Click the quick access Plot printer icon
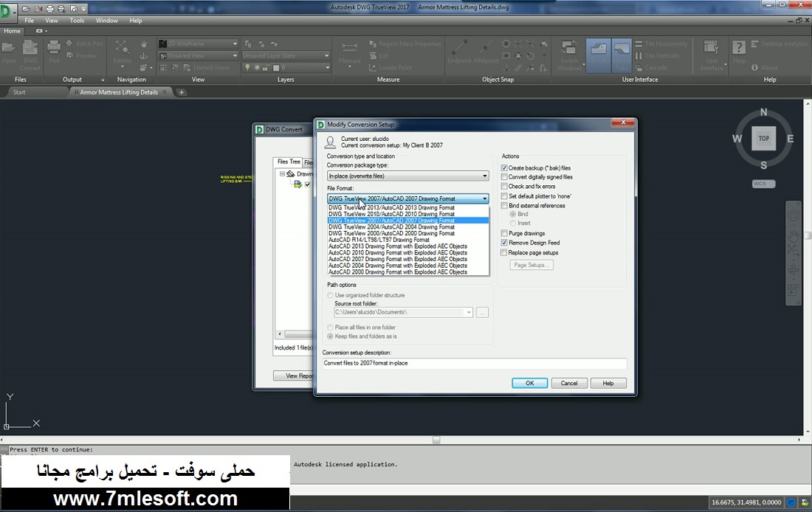This screenshot has height=512, width=812. (49, 9)
